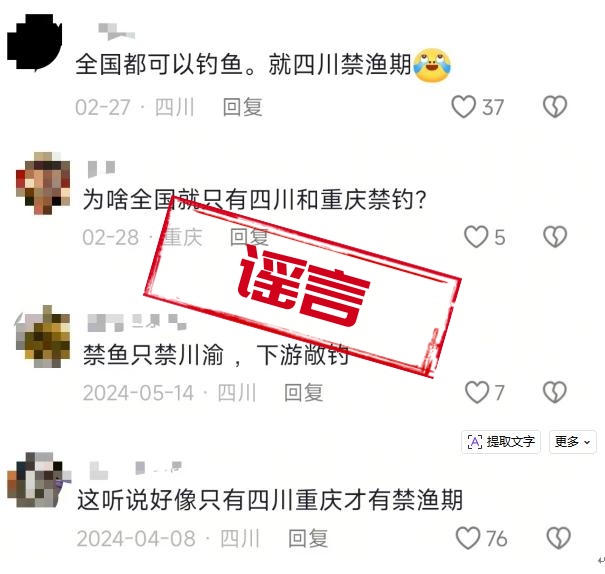Click the crying-laughing emoji in first comment

click(x=432, y=66)
